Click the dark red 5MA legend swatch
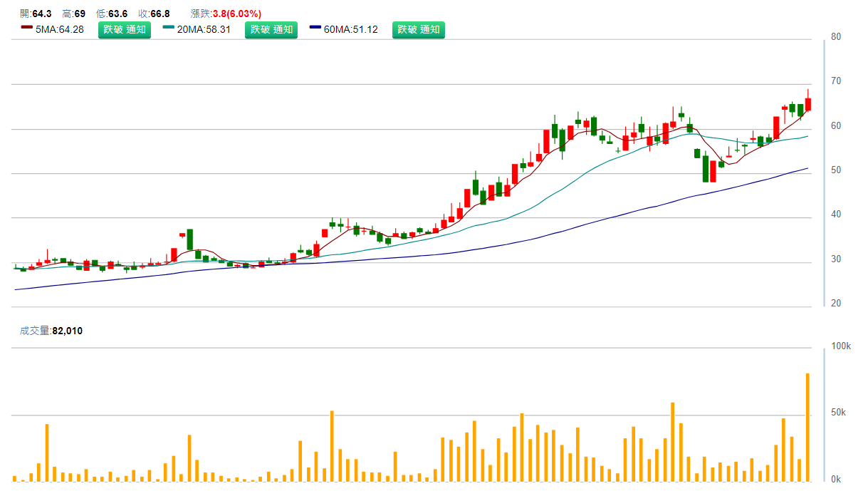The width and height of the screenshot is (868, 491). 27,29
